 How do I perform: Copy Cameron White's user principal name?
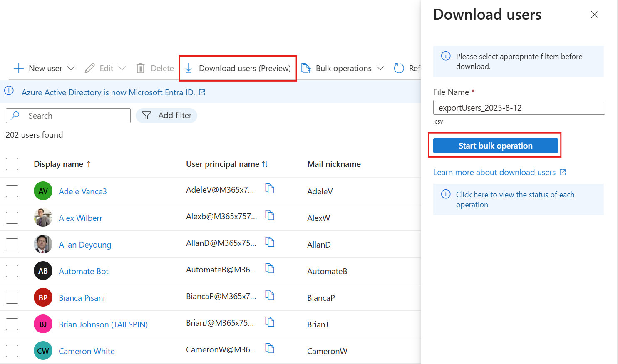point(270,349)
